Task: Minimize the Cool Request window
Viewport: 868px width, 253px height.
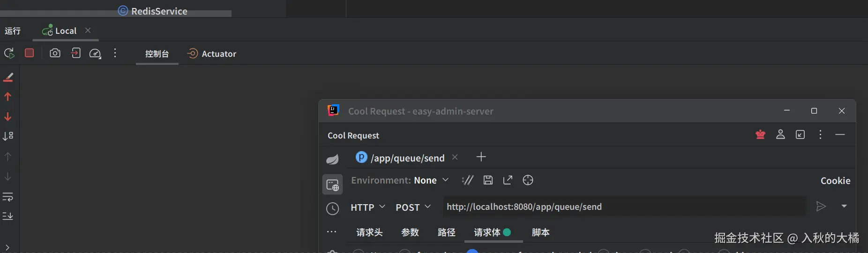Action: click(787, 111)
